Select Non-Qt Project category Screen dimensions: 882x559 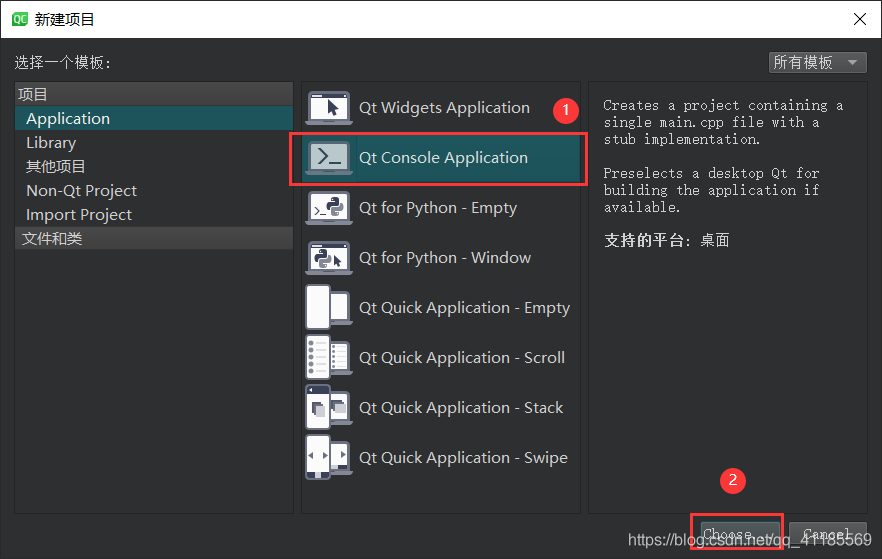(154, 191)
